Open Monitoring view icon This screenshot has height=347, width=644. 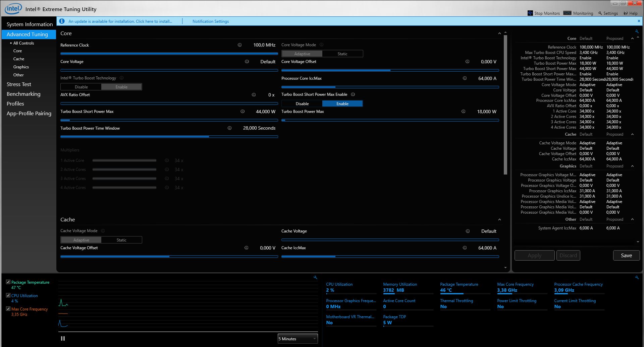[567, 13]
